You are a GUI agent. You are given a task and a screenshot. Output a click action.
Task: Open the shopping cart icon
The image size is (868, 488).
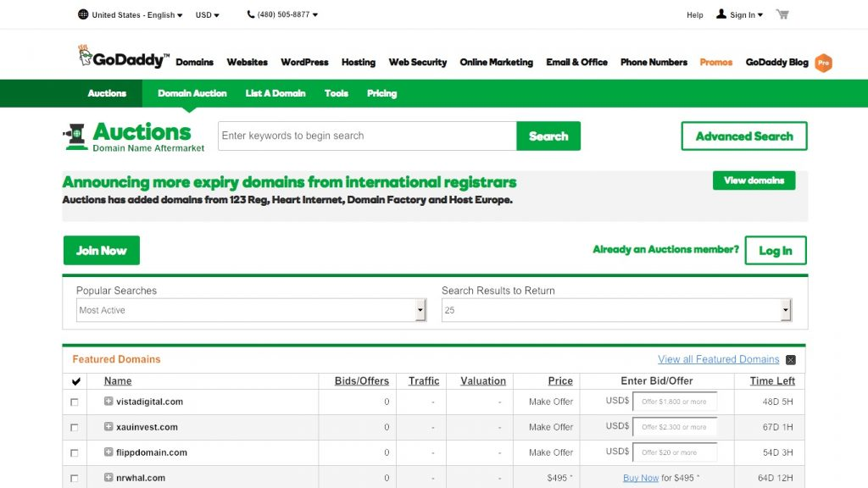[782, 14]
